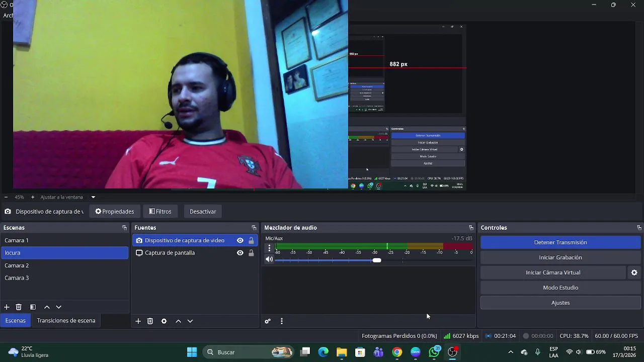Open source properties gear in Fuentes panel

coord(164,321)
